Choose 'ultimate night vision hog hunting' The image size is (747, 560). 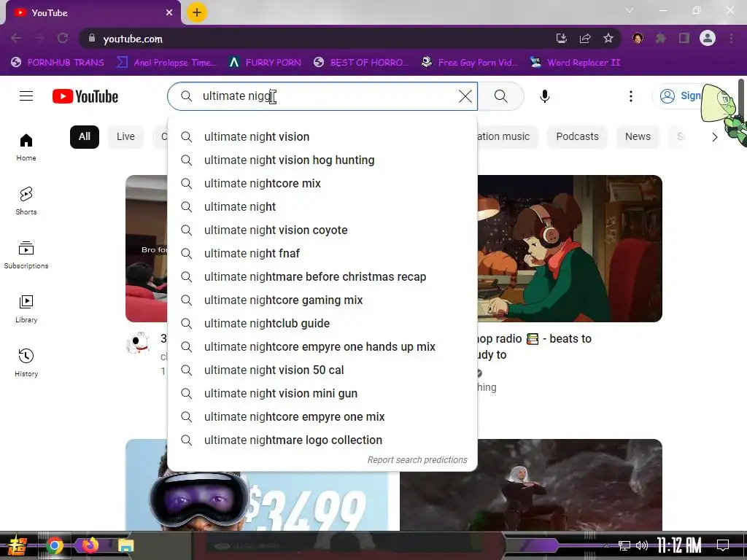pyautogui.click(x=322, y=160)
